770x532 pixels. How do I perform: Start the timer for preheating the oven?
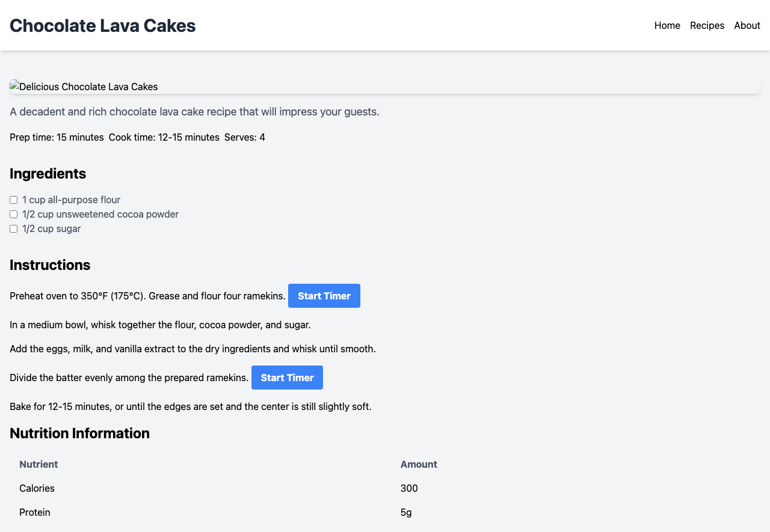coord(324,296)
